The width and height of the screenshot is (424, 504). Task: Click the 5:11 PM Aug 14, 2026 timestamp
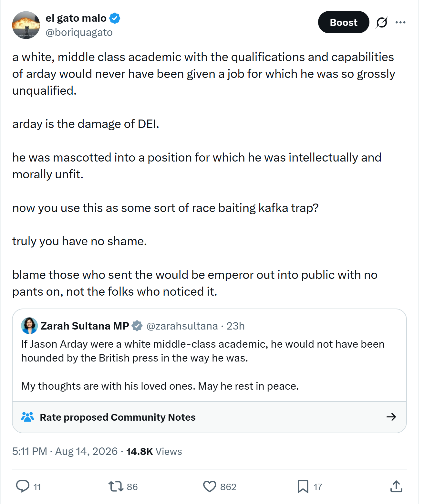[65, 451]
